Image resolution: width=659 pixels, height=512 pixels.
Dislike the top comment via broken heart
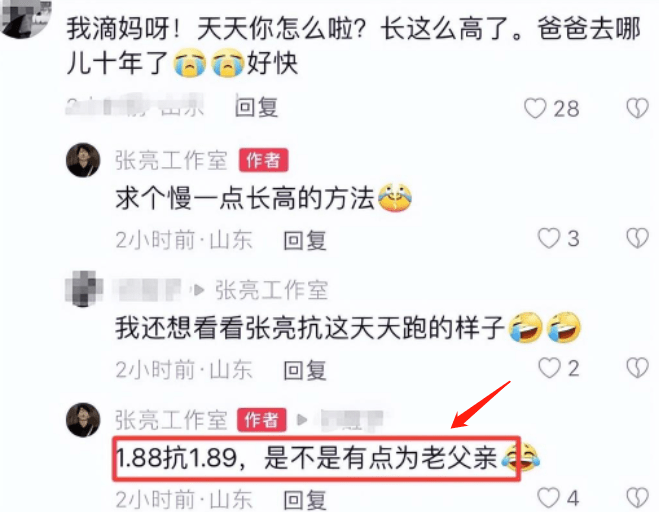tap(638, 108)
